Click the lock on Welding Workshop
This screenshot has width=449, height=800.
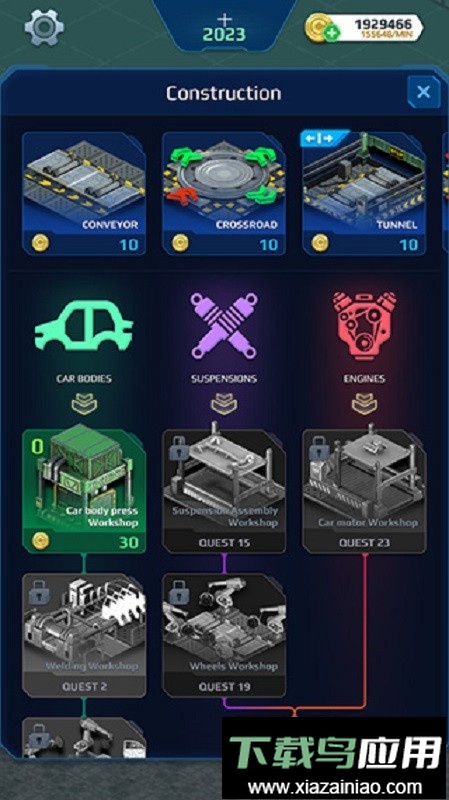39,592
